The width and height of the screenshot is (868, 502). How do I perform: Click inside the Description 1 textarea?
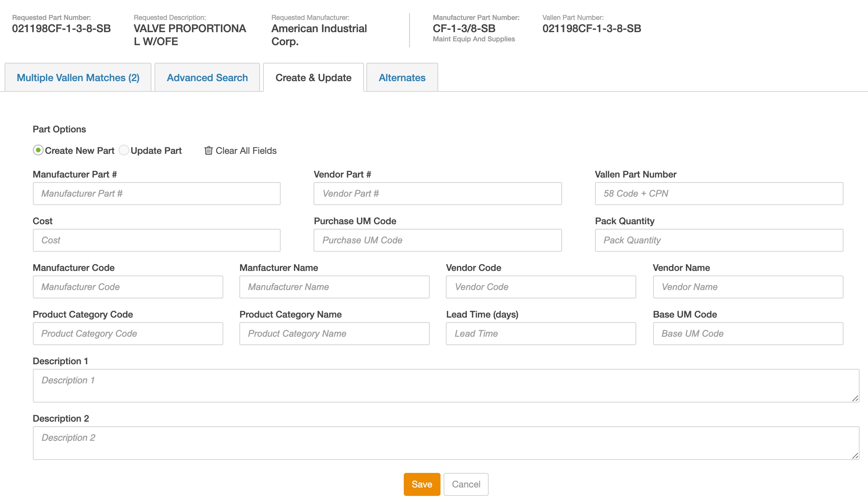coord(446,386)
